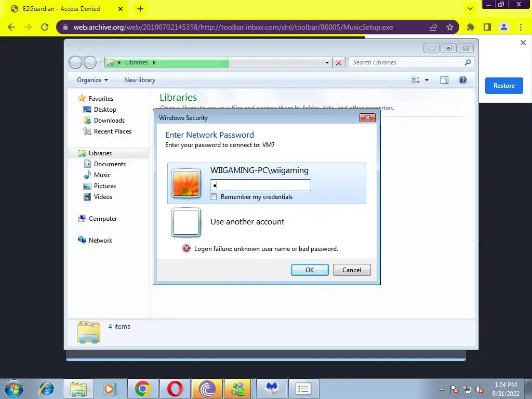Choose Use another account

click(247, 222)
